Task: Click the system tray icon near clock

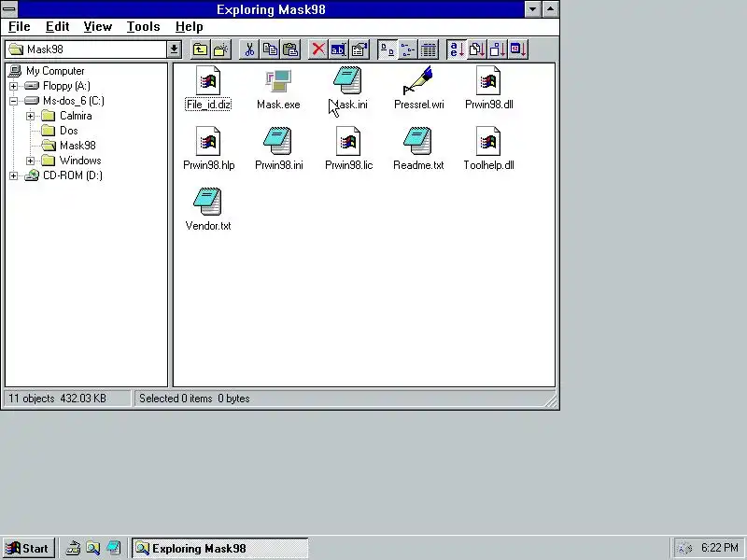Action: [684, 549]
